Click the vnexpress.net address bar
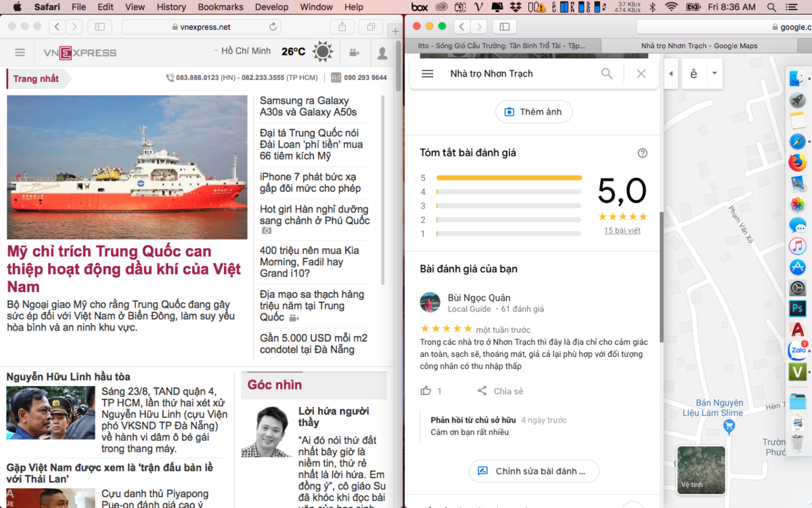This screenshot has width=812, height=508. pos(201,27)
